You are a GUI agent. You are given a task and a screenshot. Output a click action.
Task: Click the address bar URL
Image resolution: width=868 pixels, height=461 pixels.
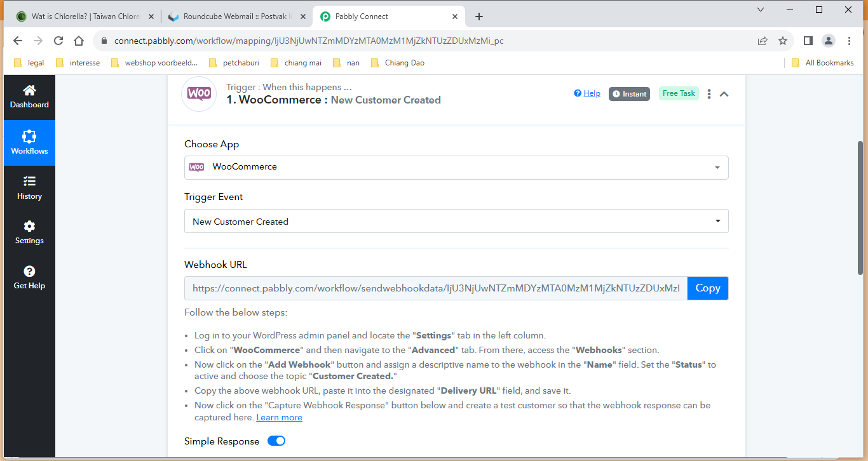pos(309,41)
